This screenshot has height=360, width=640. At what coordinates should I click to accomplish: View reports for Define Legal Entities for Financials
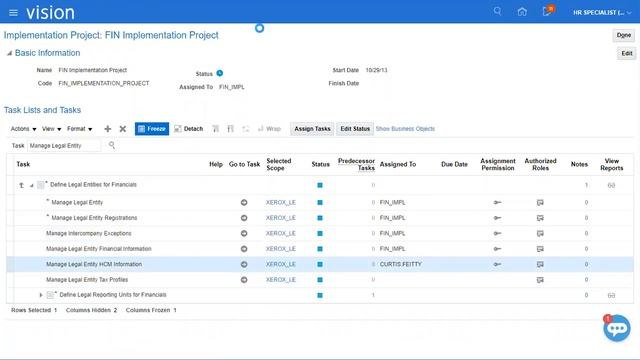tap(611, 185)
